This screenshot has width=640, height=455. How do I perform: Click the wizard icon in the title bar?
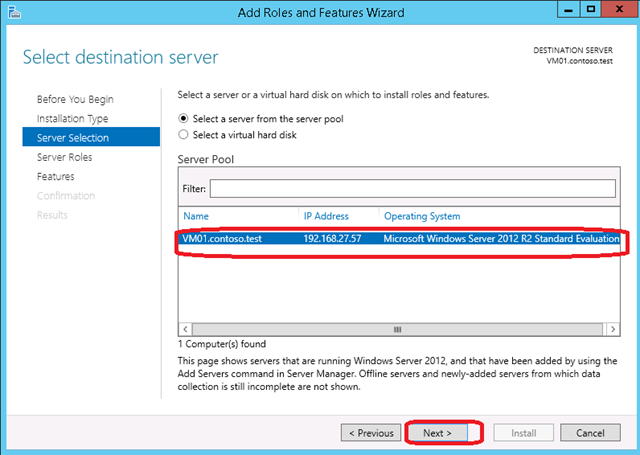click(14, 12)
